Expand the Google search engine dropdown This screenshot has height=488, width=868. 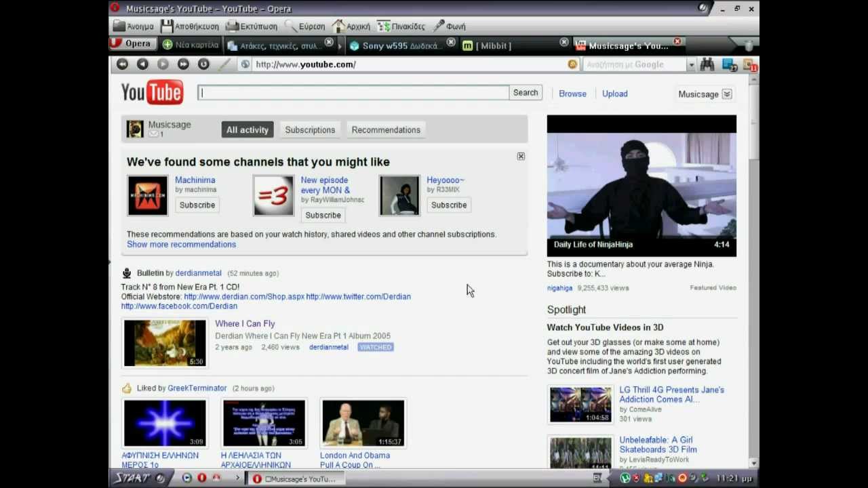[x=691, y=65]
